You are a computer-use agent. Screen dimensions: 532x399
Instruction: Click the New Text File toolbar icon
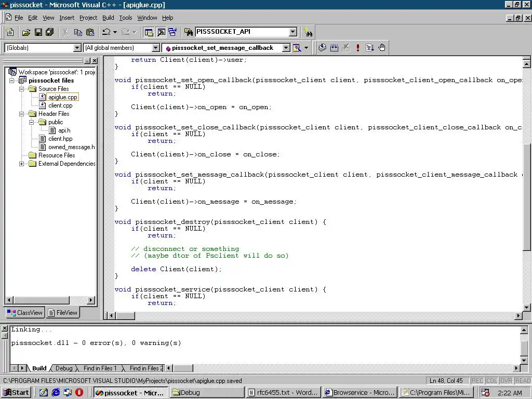coord(10,32)
